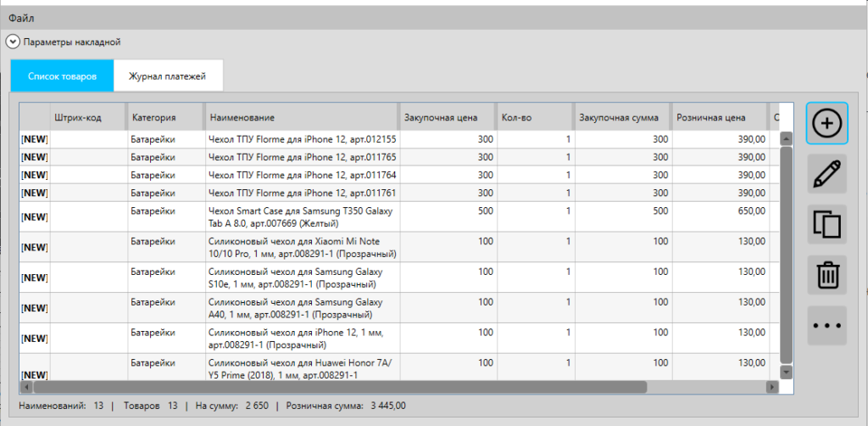868x426 pixels.
Task: Click the trash delete icon
Action: [826, 275]
